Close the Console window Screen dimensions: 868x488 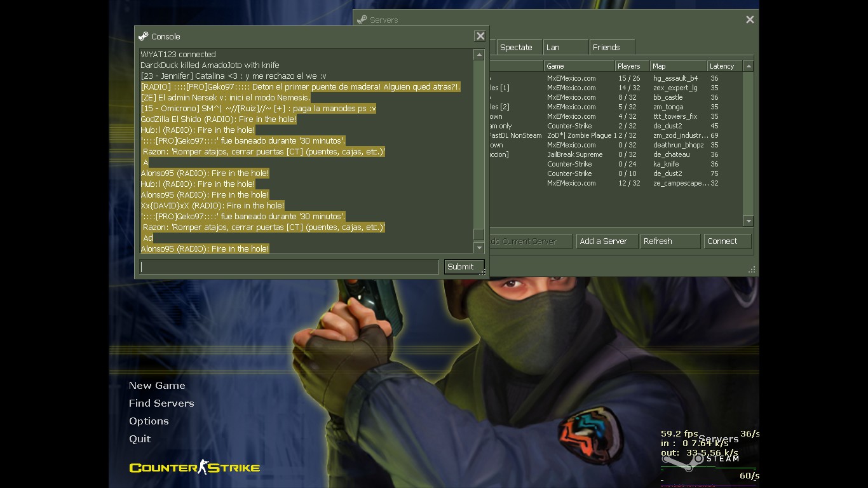[x=480, y=36]
